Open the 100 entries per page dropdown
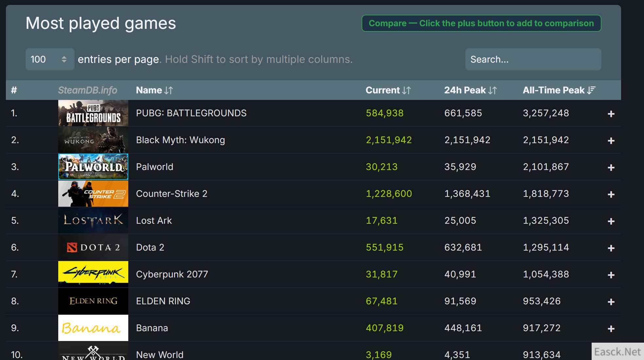This screenshot has height=360, width=644. [x=50, y=59]
